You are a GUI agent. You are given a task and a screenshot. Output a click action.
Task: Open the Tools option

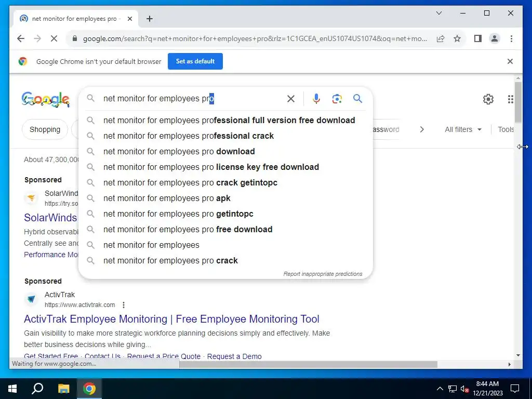(x=506, y=129)
